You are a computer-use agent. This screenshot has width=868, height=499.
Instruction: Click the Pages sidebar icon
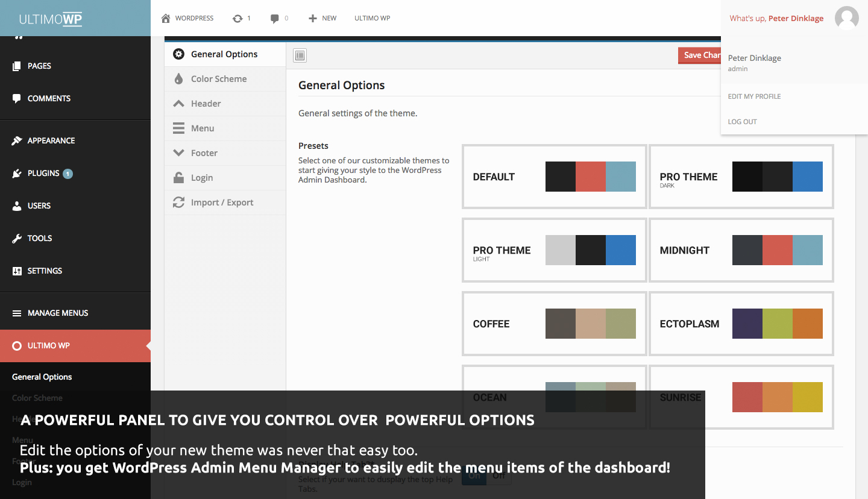click(17, 66)
